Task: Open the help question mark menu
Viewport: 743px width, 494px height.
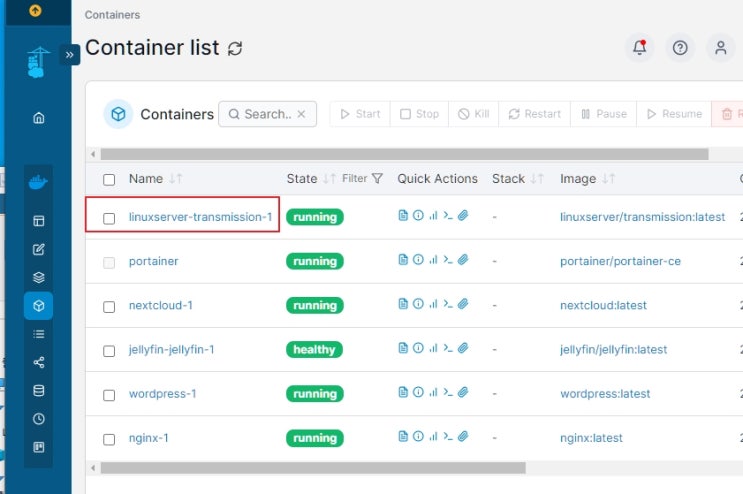Action: [680, 47]
